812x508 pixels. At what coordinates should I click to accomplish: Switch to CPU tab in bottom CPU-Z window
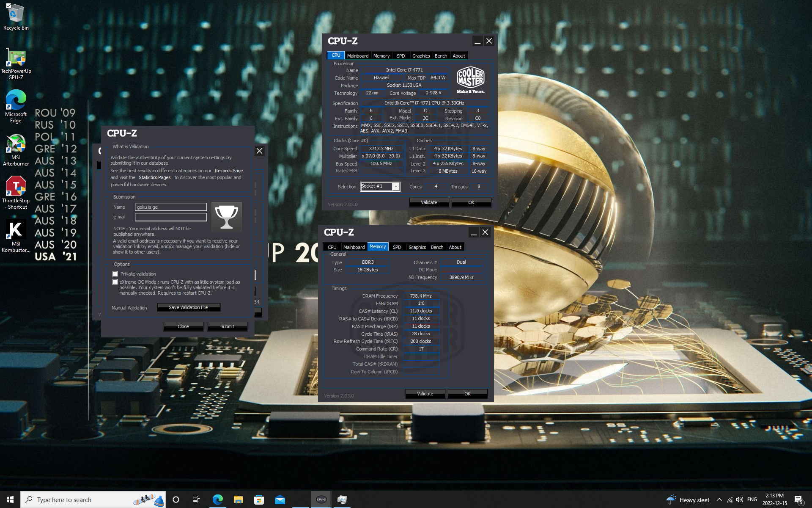pos(332,247)
